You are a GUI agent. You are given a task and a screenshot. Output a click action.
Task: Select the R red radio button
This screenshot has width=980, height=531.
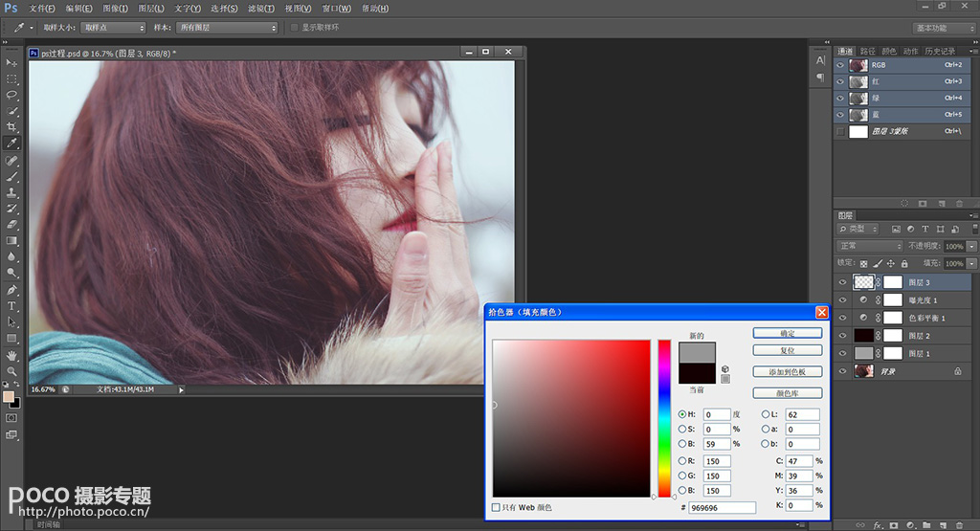[681, 461]
